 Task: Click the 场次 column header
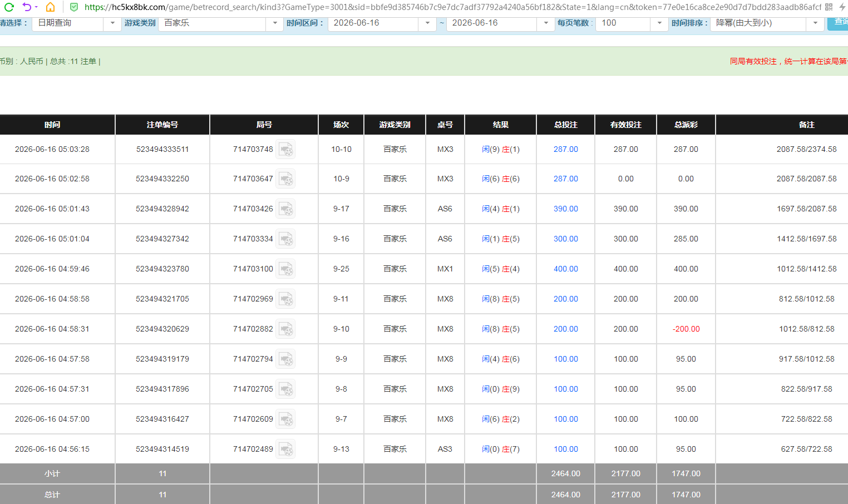[x=341, y=125]
